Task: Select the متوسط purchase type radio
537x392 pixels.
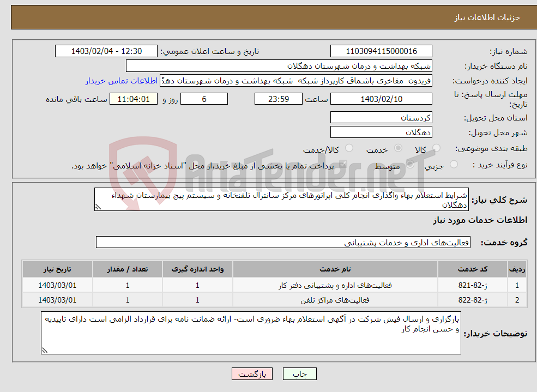Action: 410,164
